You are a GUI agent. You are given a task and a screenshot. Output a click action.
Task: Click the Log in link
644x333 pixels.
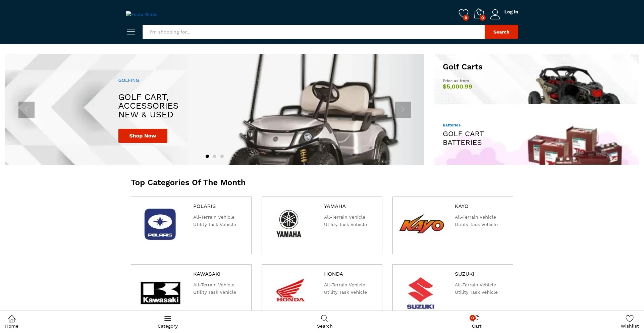pyautogui.click(x=511, y=12)
